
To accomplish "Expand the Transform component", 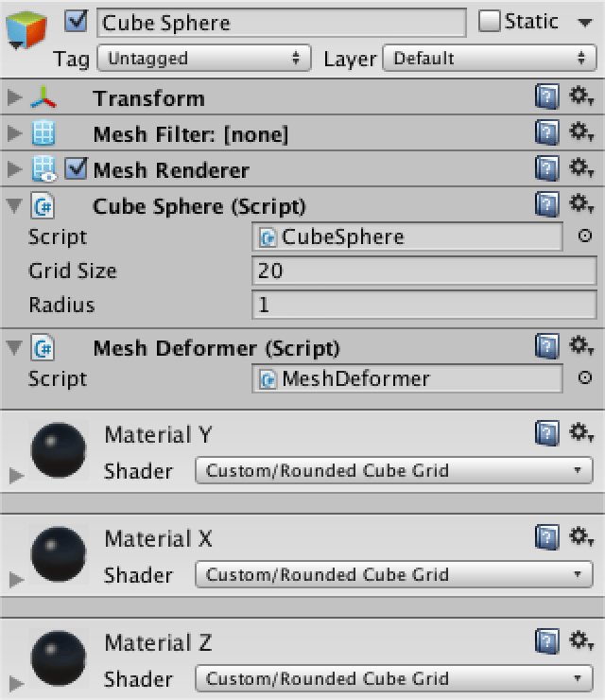I will (x=14, y=96).
